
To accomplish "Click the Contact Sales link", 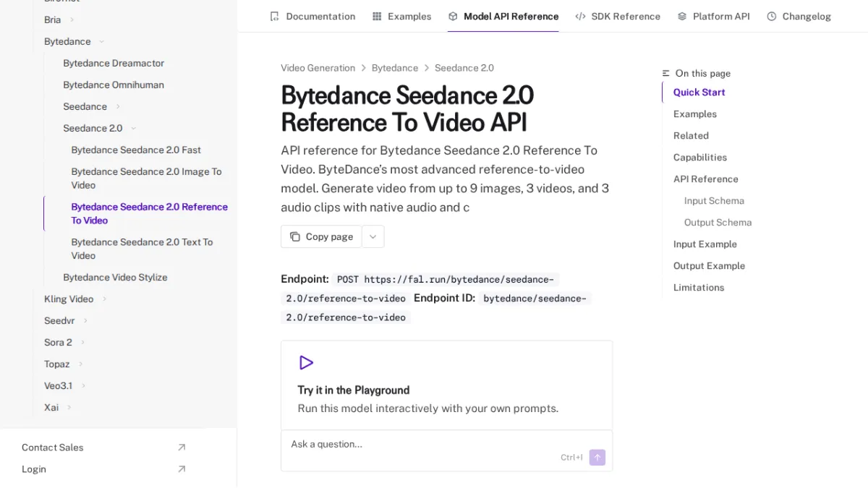I will (x=52, y=448).
